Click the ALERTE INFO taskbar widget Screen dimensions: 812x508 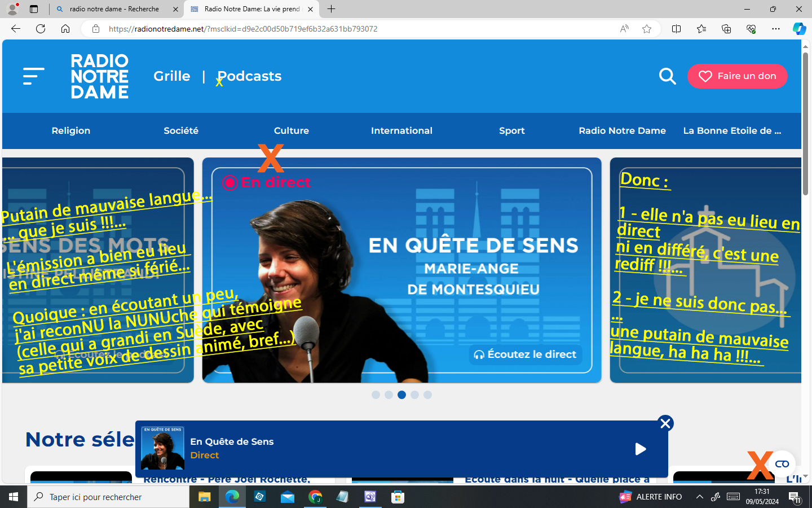[x=651, y=497]
